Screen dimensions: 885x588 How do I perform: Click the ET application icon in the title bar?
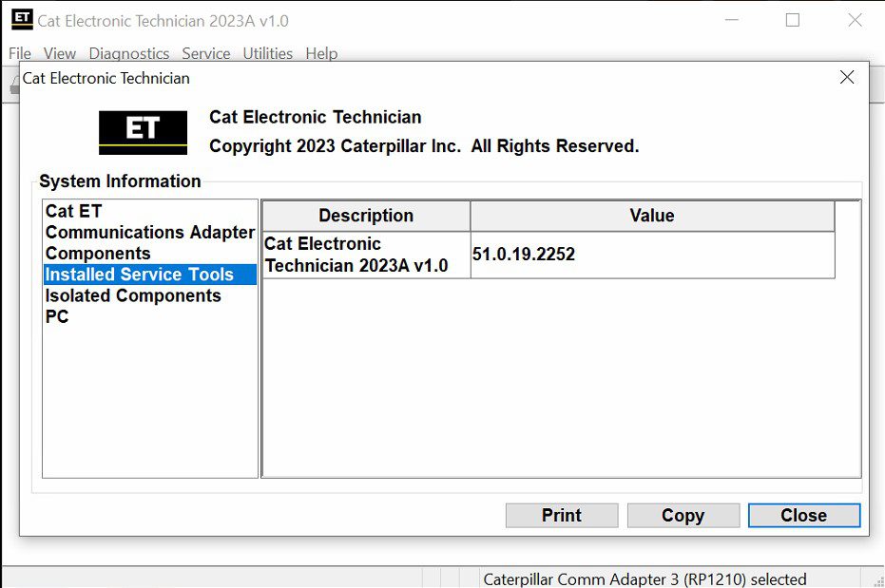20,19
